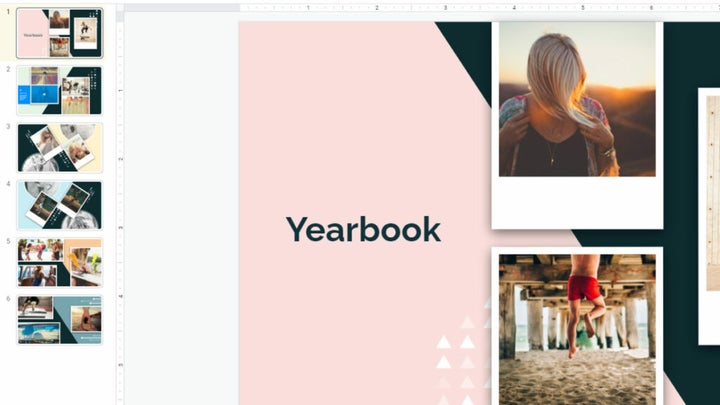The height and width of the screenshot is (405, 720).
Task: Select slide 1 thumbnail with Yearbook title
Action: pos(60,33)
